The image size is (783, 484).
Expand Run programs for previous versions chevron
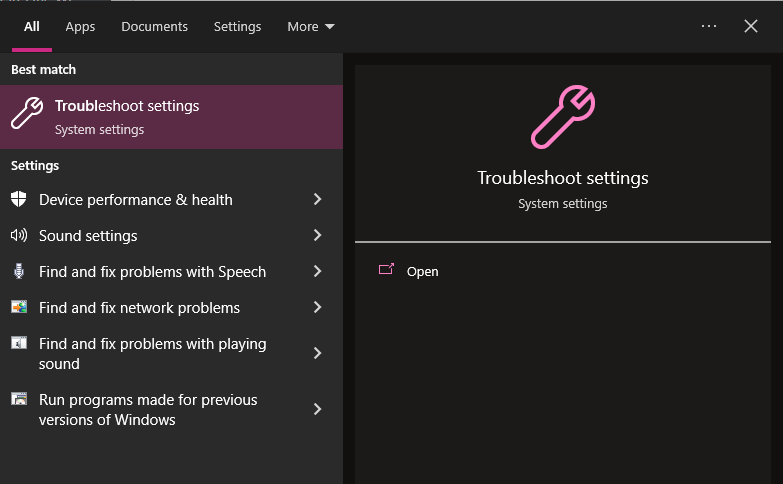coord(317,409)
